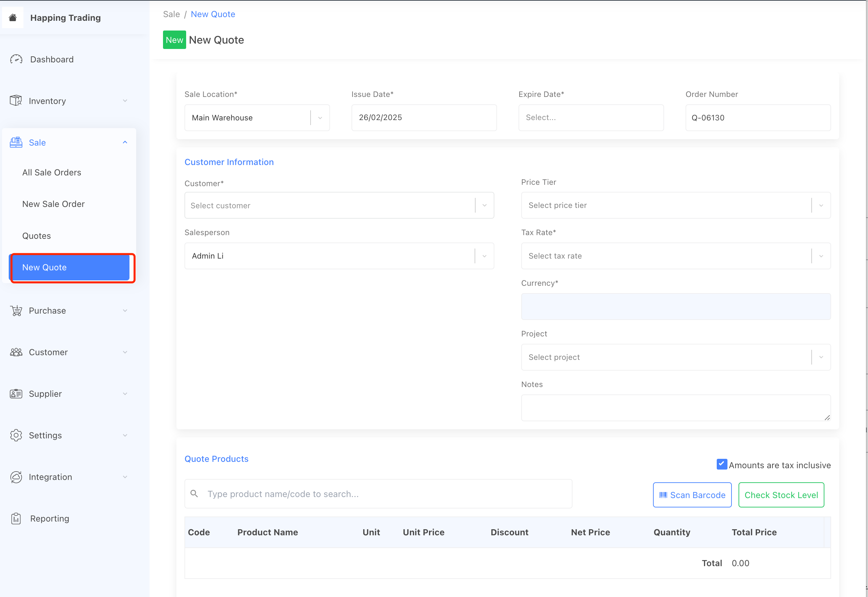
Task: Collapse the Sale menu section
Action: [125, 143]
